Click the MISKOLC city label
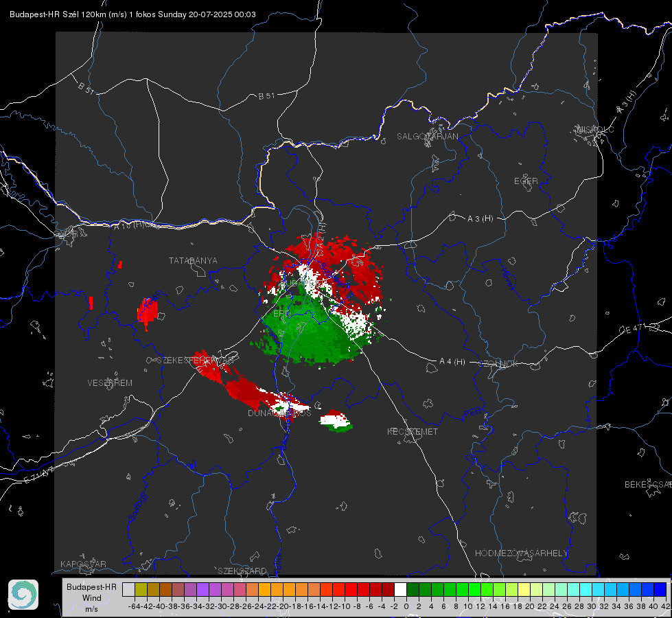Viewport: 672px width, 618px height. click(595, 129)
